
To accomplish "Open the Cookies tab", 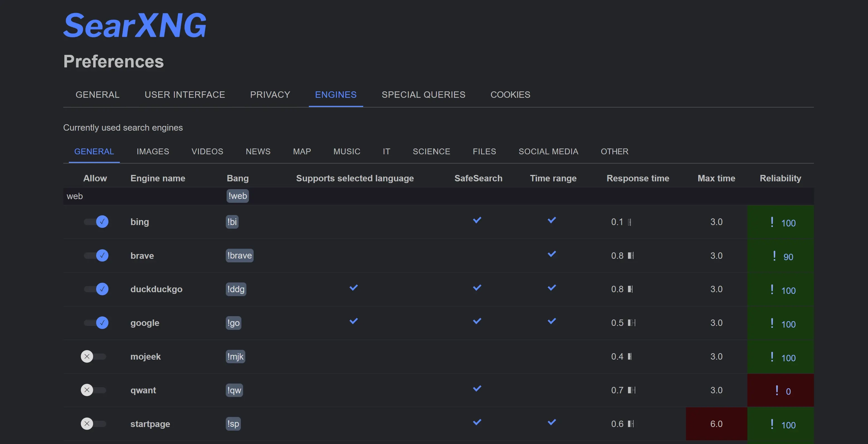I will coord(510,95).
